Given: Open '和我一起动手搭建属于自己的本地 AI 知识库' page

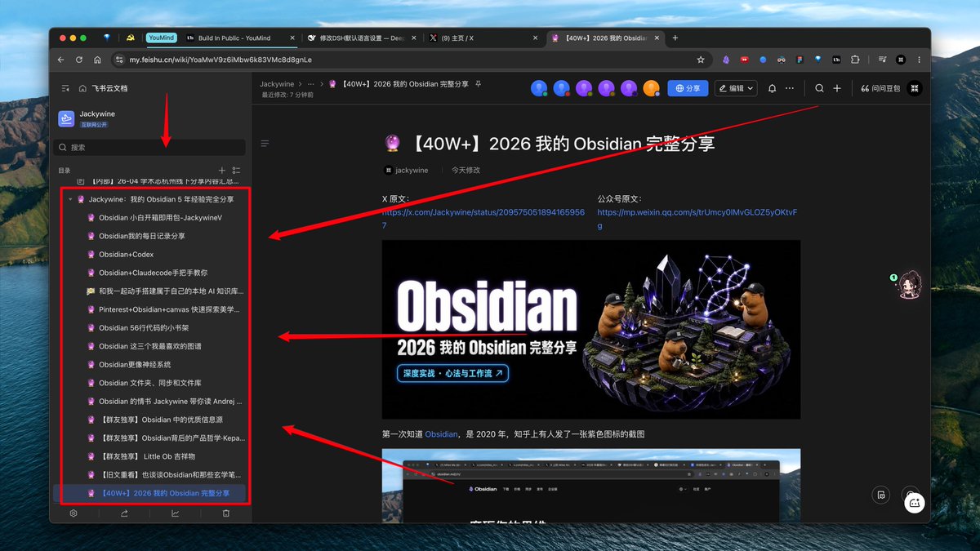Looking at the screenshot, I should [170, 291].
